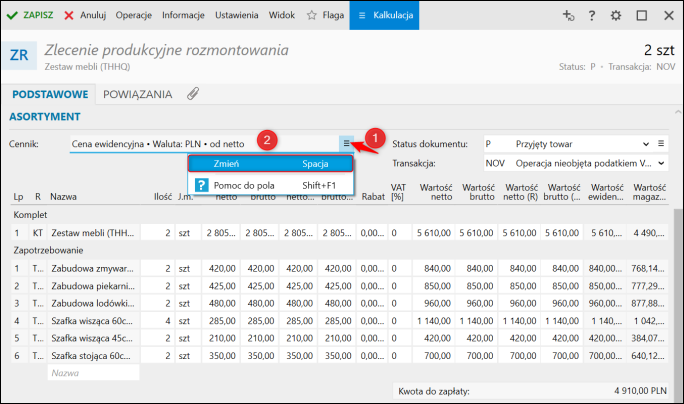Open the paperclip attachments tab
The image size is (684, 404).
click(x=193, y=94)
